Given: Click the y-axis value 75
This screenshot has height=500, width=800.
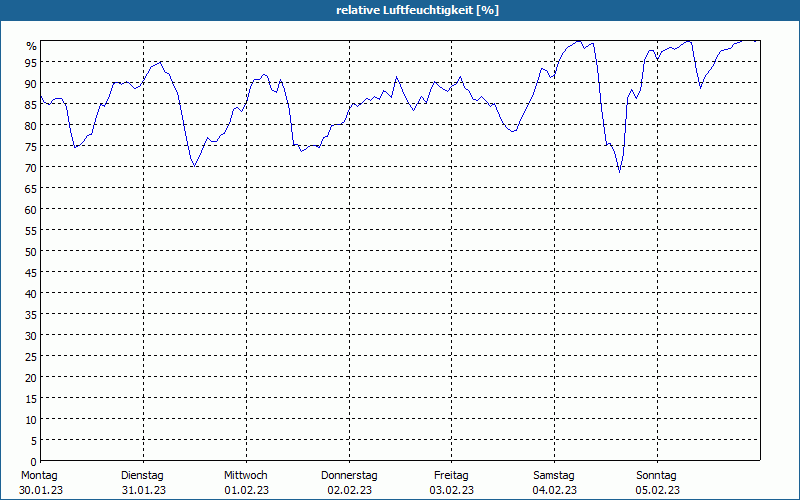Looking at the screenshot, I should 31,146.
